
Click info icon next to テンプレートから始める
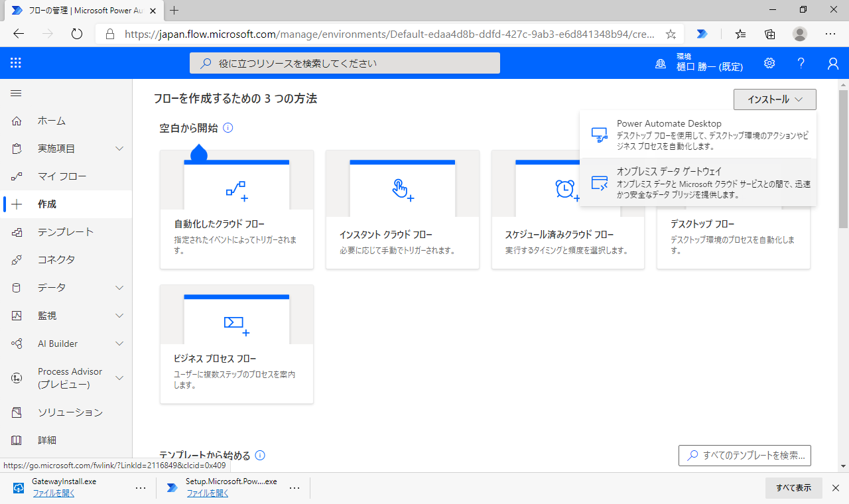[x=260, y=455]
